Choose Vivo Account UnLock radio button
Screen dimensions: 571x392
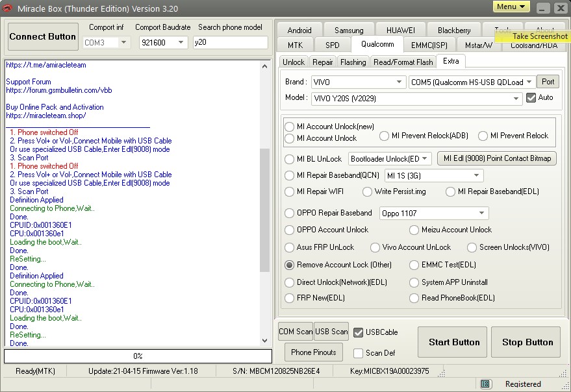click(375, 247)
